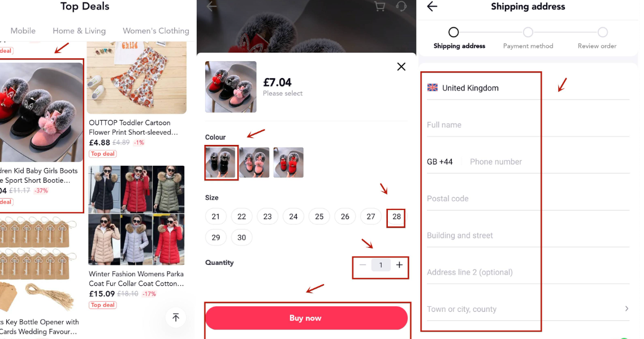Expand the Town or city, county selector
The height and width of the screenshot is (339, 644).
(x=528, y=309)
